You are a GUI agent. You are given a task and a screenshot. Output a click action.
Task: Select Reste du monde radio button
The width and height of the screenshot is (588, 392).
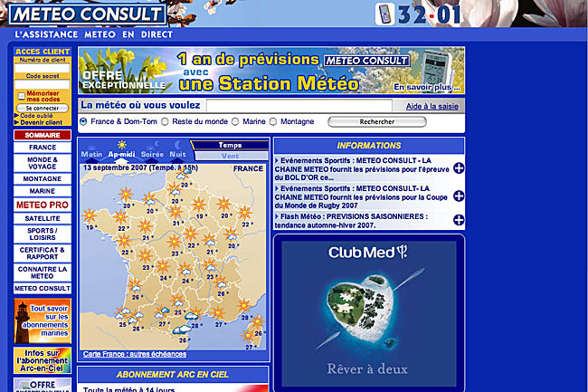[165, 121]
